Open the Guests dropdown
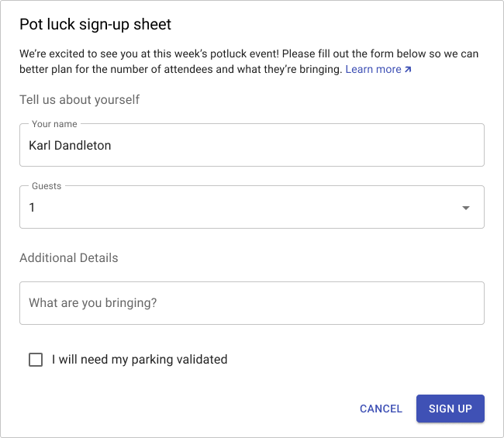This screenshot has height=438, width=504. click(x=252, y=207)
